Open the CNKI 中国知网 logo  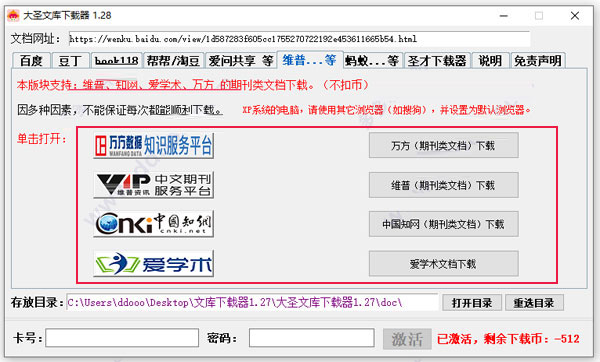pos(153,224)
